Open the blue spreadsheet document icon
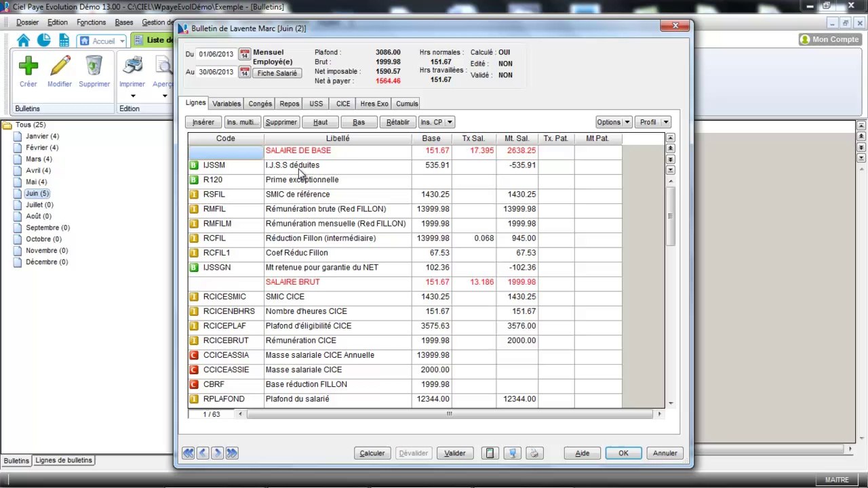The height and width of the screenshot is (488, 868). [x=64, y=40]
